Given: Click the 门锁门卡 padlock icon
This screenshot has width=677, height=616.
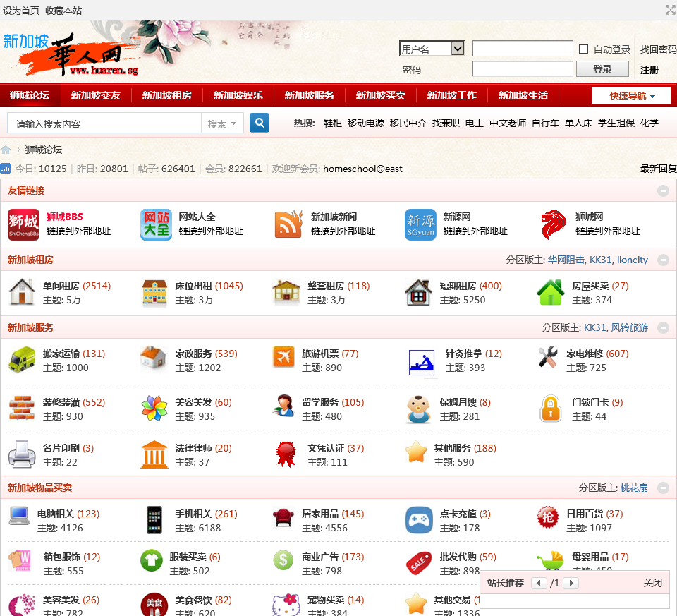Looking at the screenshot, I should (x=551, y=409).
